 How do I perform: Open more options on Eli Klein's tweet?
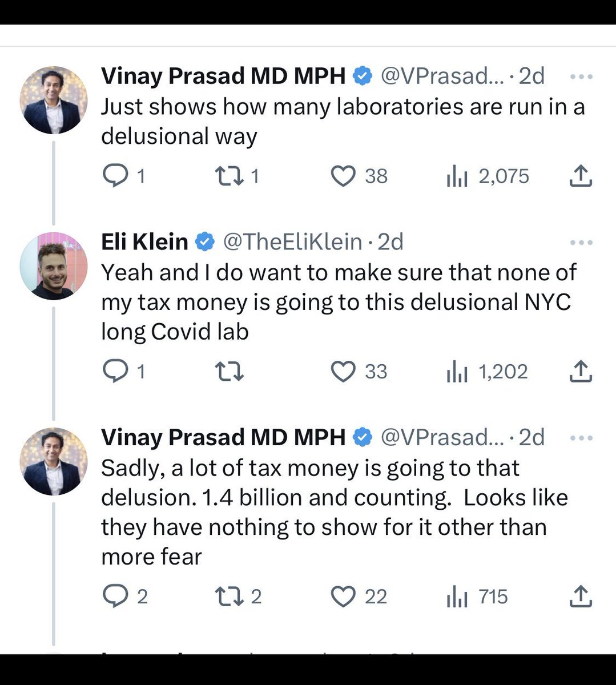pyautogui.click(x=581, y=243)
